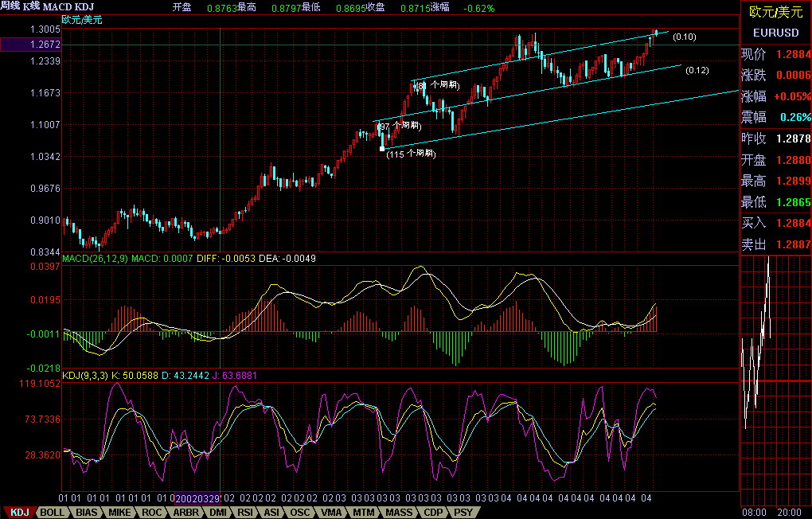Click the 涨幅 -0.62% value in the header
The image size is (812, 519).
[x=463, y=8]
